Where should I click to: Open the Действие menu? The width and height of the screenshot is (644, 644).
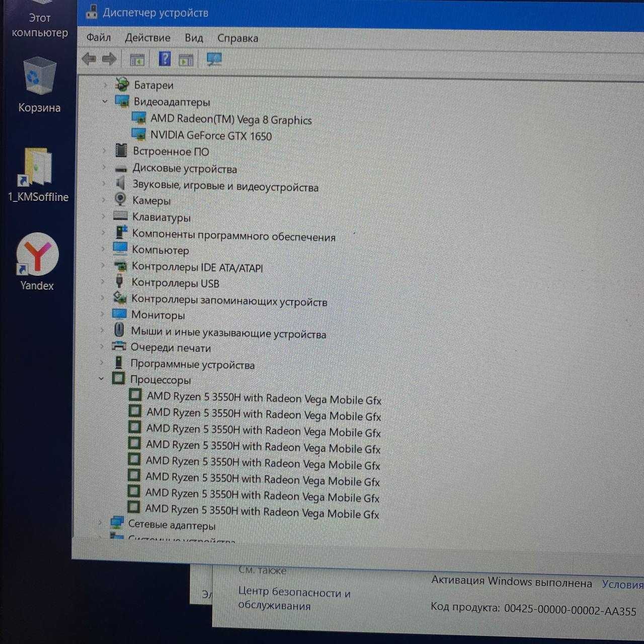pos(147,38)
